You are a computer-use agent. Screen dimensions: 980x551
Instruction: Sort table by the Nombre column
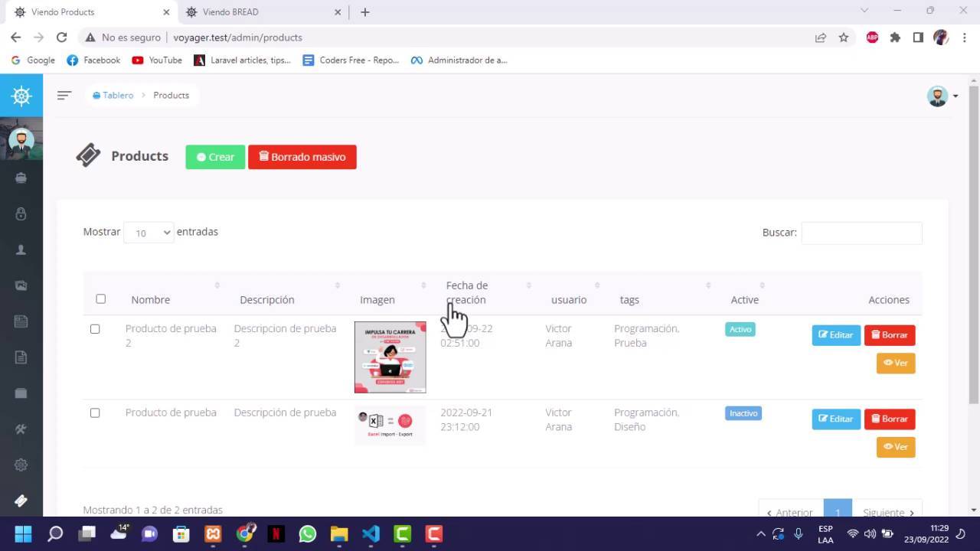(x=150, y=299)
